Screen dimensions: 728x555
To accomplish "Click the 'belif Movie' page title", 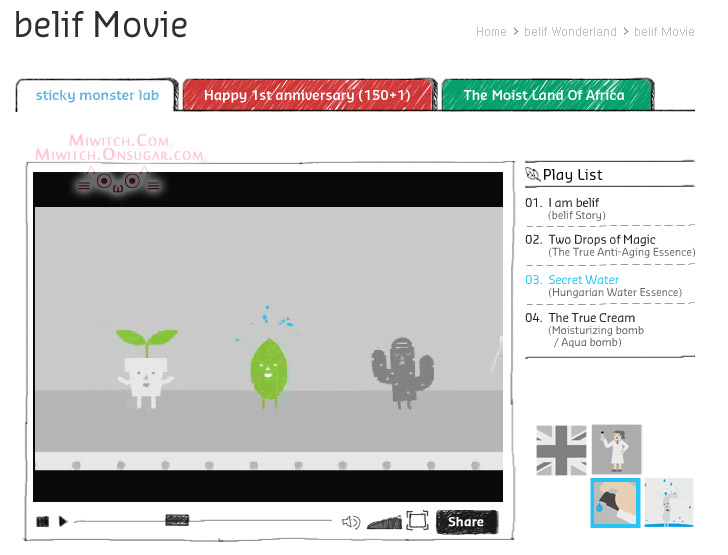I will pos(101,24).
